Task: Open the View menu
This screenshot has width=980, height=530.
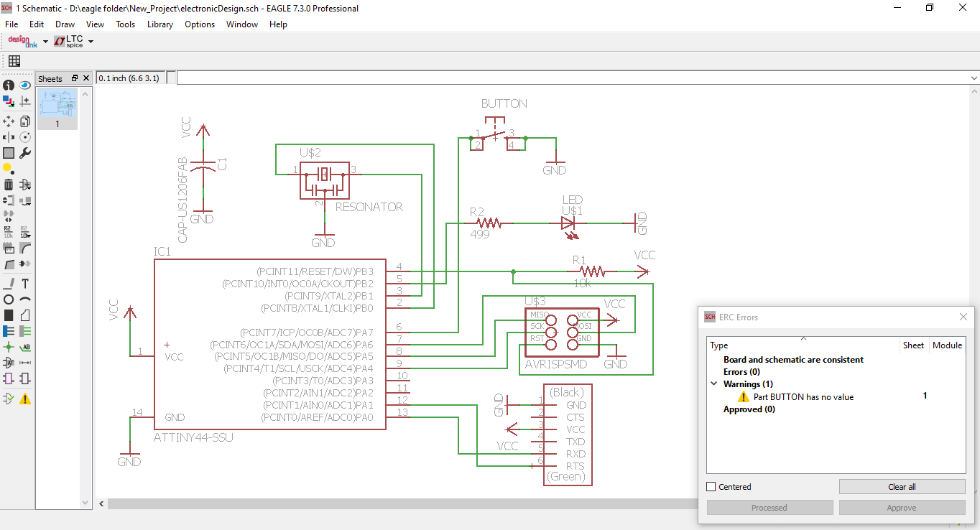Action: (x=95, y=24)
